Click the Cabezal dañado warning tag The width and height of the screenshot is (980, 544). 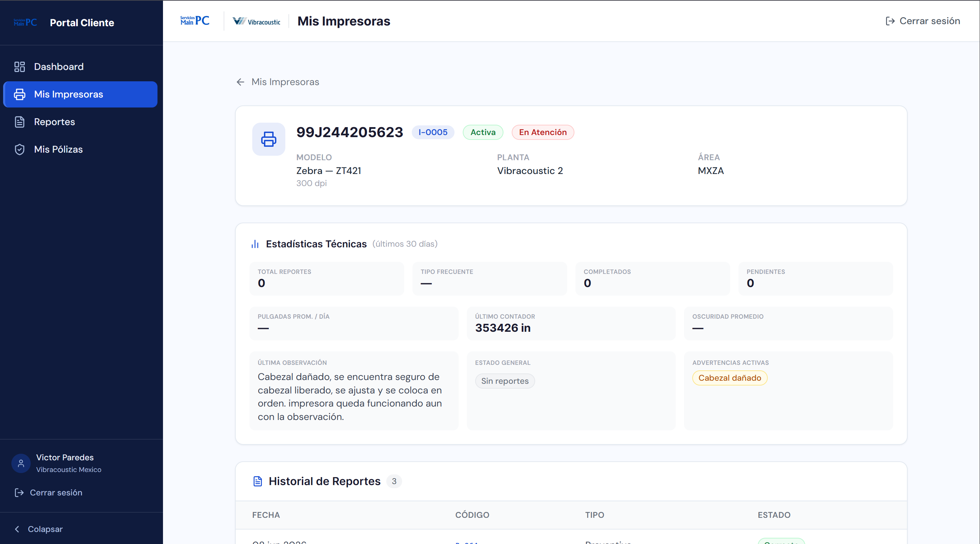(729, 378)
